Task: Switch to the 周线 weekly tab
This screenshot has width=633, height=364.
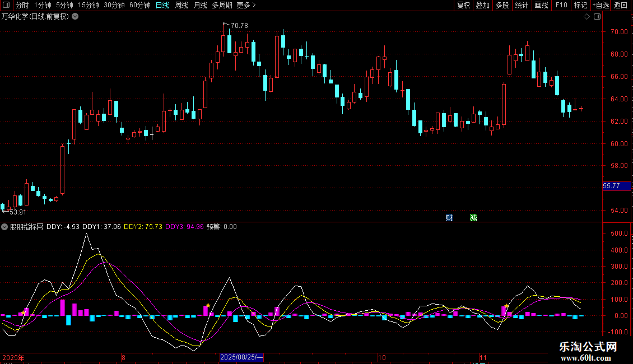Action: click(x=181, y=5)
